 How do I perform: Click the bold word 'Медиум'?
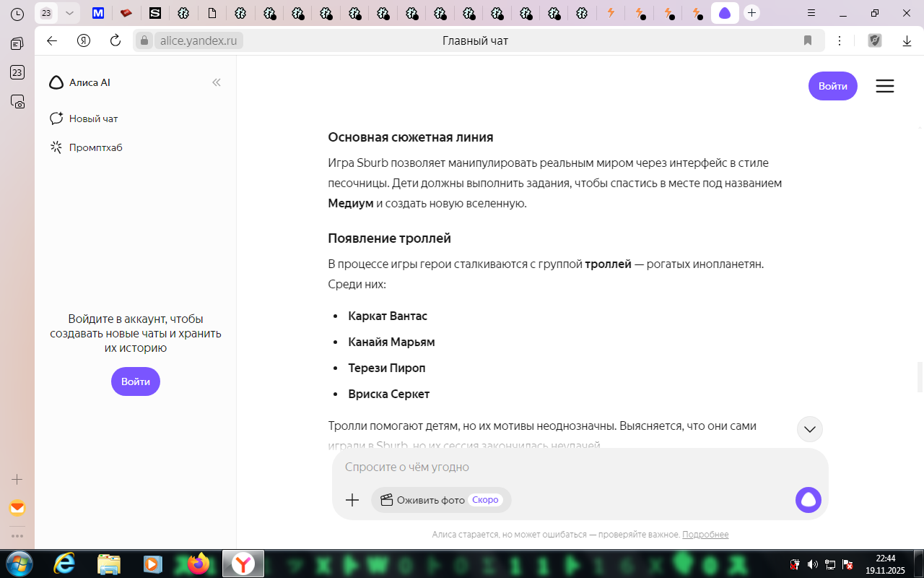(351, 204)
